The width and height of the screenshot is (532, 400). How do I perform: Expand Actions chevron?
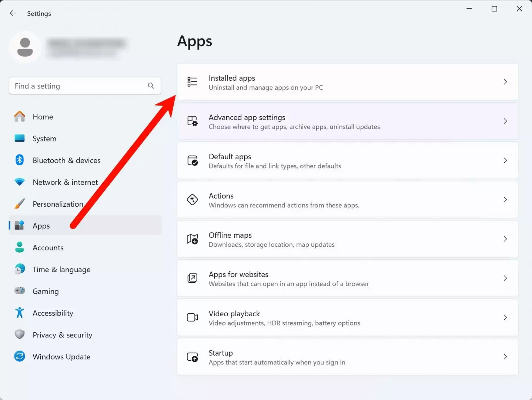pyautogui.click(x=505, y=200)
